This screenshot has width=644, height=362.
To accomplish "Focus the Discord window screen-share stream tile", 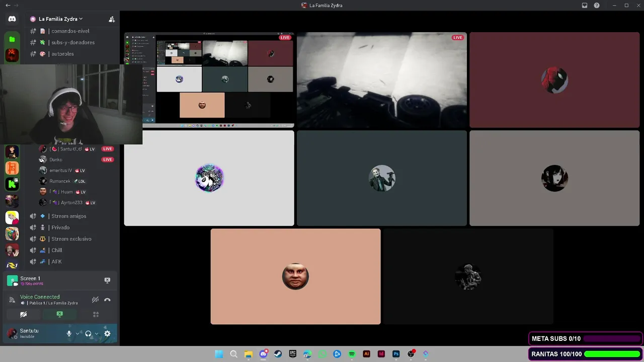I will pos(209,80).
